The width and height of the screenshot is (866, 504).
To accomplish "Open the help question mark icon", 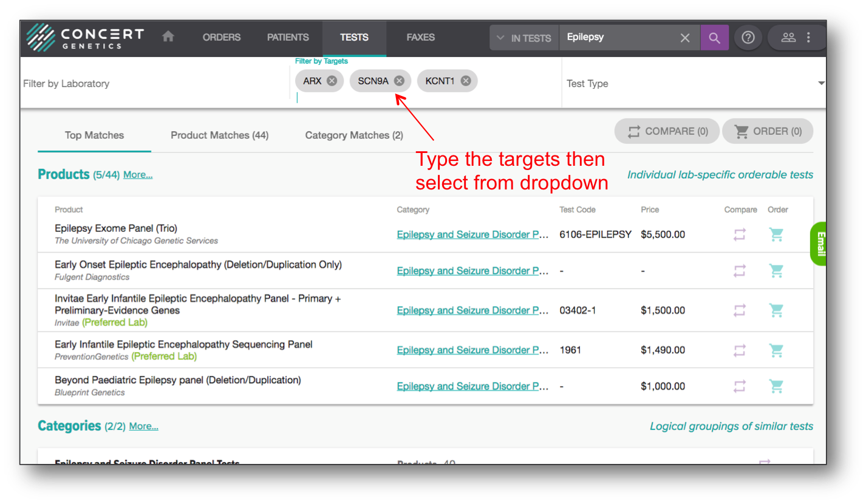I will click(x=748, y=38).
